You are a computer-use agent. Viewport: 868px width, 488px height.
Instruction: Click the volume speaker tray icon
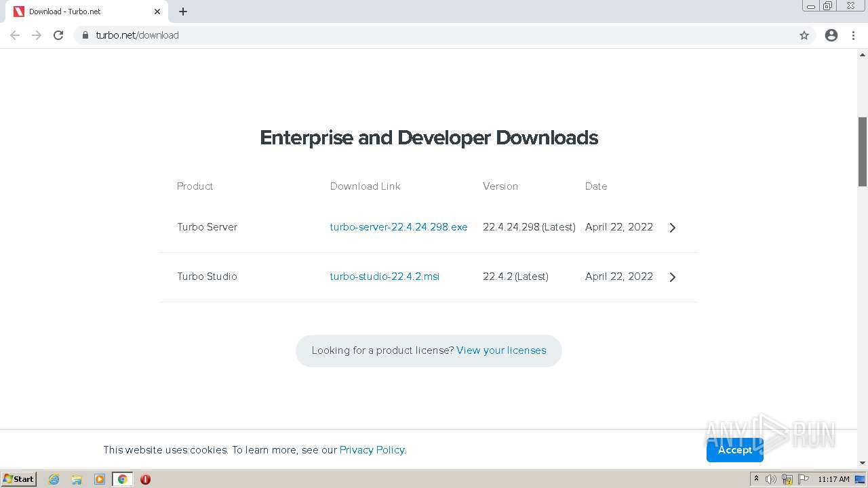tap(771, 479)
